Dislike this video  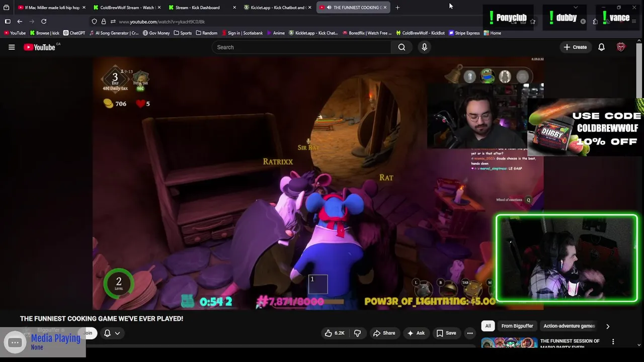click(357, 333)
